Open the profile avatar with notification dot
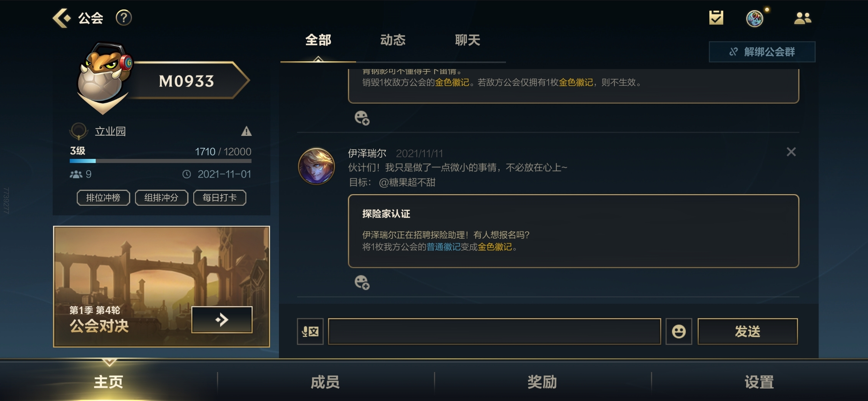Screen dimensions: 868x401 755,18
